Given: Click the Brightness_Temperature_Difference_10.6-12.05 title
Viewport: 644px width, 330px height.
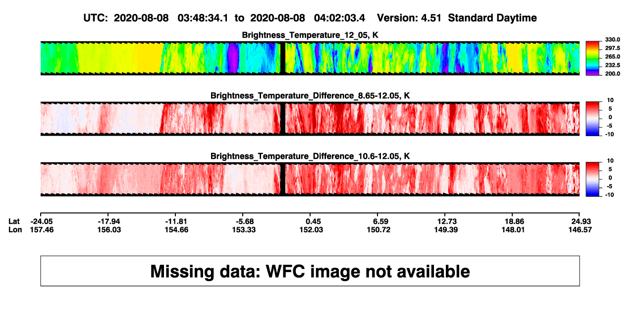Looking at the screenshot, I should 310,156.
